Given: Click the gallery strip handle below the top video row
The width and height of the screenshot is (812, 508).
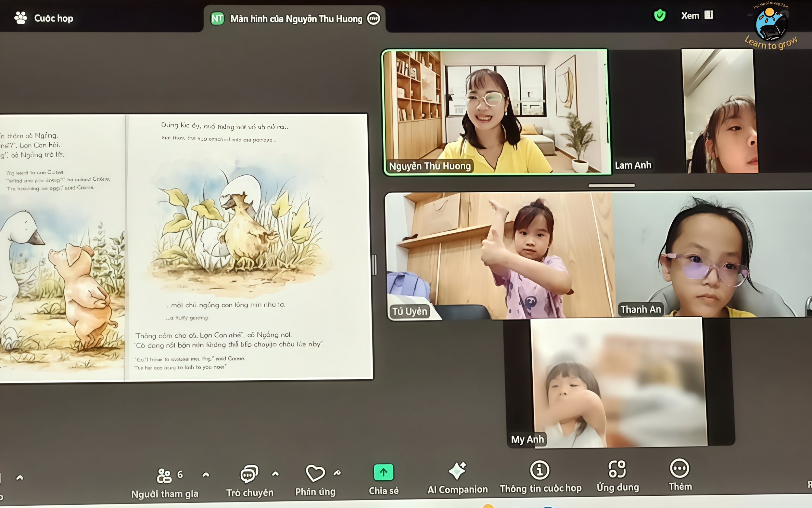Looking at the screenshot, I should point(611,186).
